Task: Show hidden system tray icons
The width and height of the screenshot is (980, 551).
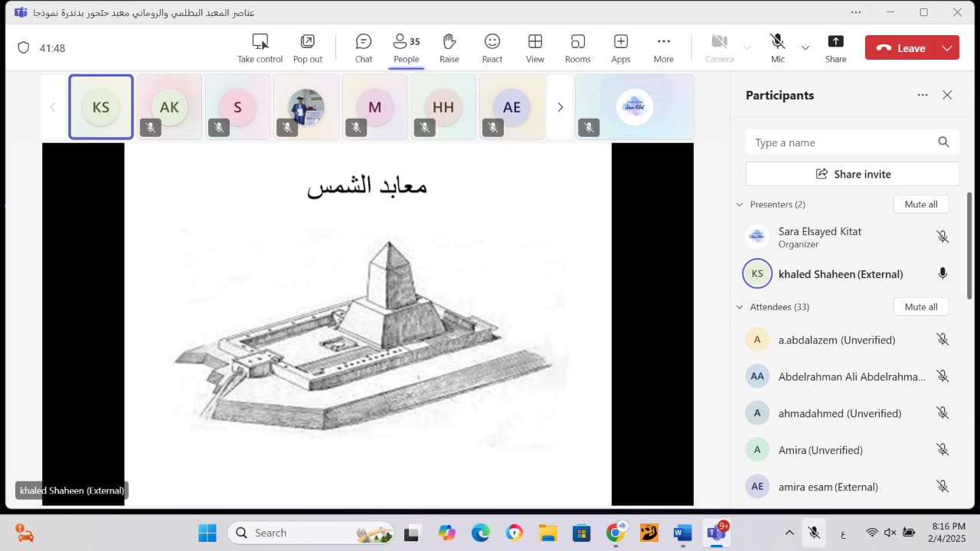Action: point(789,533)
